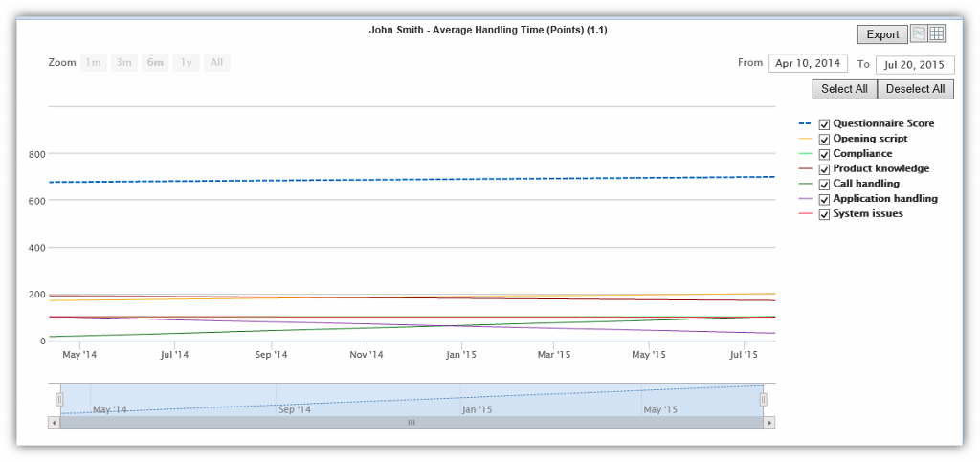
Task: Click the right range handle in navigator
Action: pyautogui.click(x=764, y=399)
